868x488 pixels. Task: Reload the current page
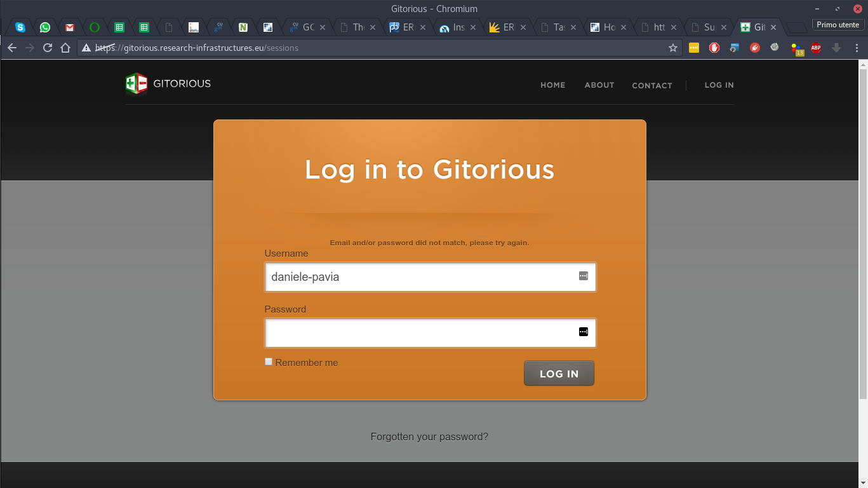48,48
